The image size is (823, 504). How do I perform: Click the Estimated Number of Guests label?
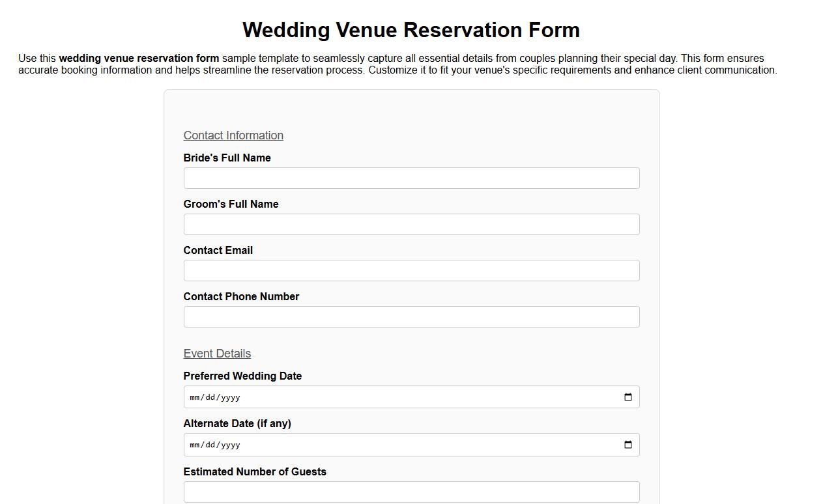coord(255,471)
